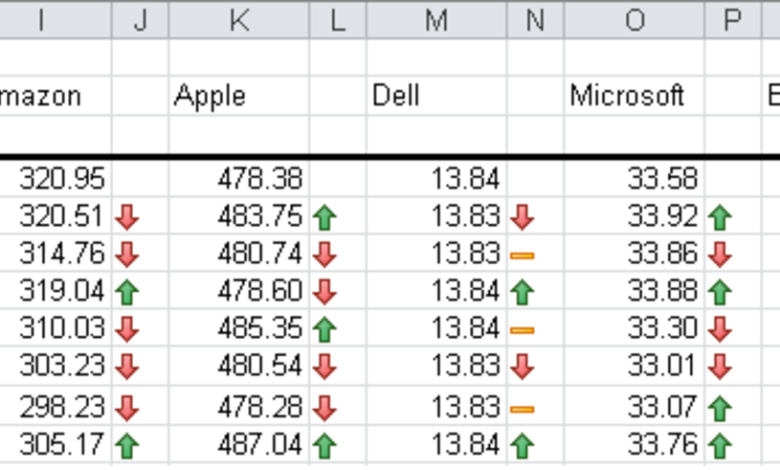Select cell with value 33.92
This screenshot has height=470, width=780.
634,216
